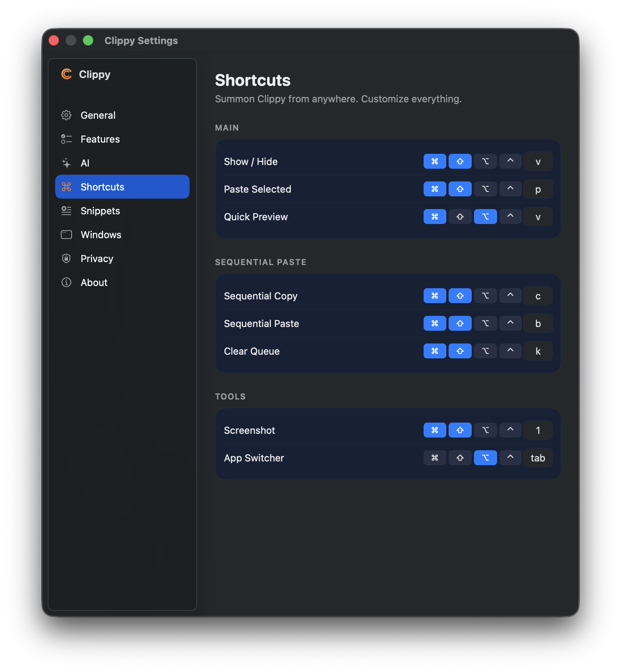Edit the Quick Preview key field 'v'
Image resolution: width=621 pixels, height=672 pixels.
click(538, 217)
